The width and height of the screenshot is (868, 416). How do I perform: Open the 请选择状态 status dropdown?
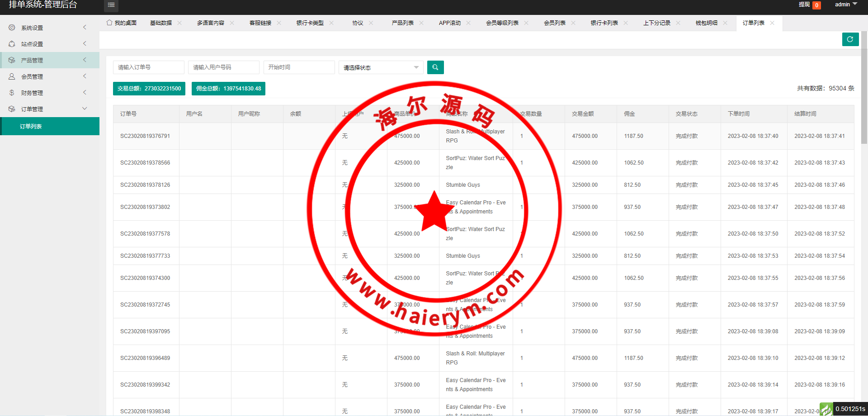point(381,67)
